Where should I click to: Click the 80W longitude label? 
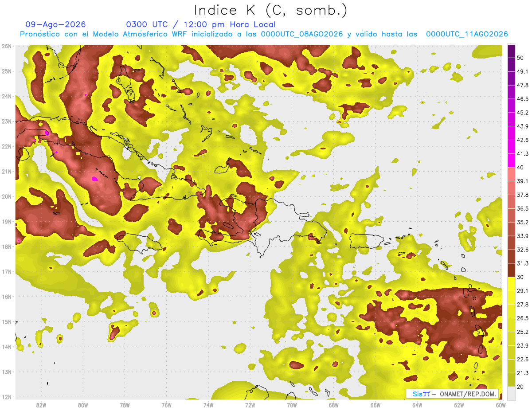click(83, 405)
